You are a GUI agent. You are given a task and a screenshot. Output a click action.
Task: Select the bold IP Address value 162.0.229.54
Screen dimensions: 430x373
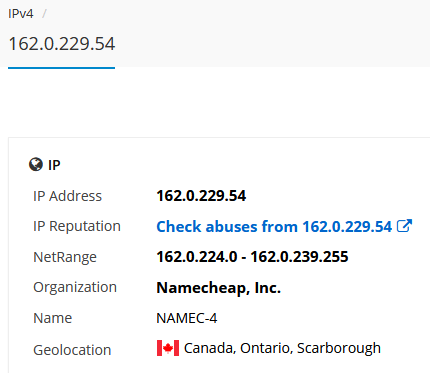(x=201, y=196)
